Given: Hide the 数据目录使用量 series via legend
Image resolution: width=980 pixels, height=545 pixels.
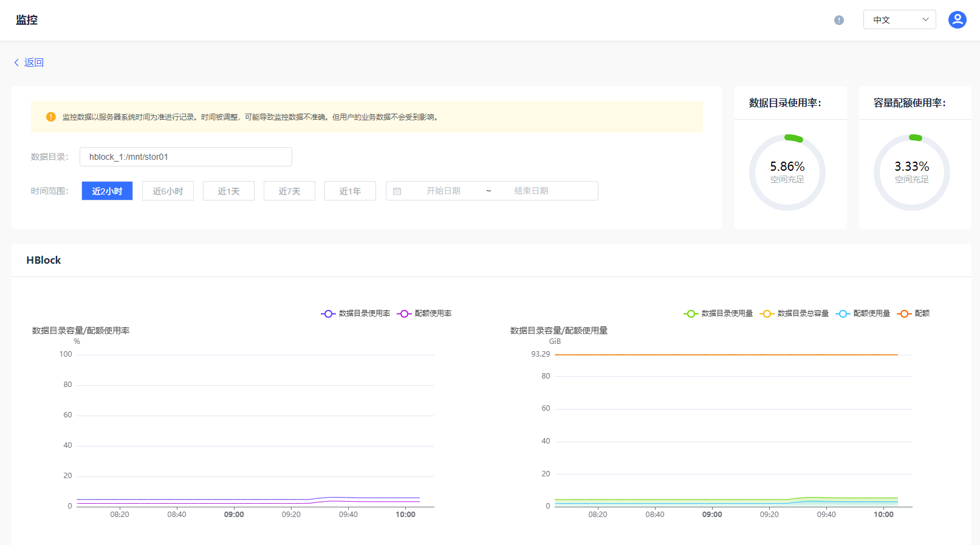Looking at the screenshot, I should [718, 314].
